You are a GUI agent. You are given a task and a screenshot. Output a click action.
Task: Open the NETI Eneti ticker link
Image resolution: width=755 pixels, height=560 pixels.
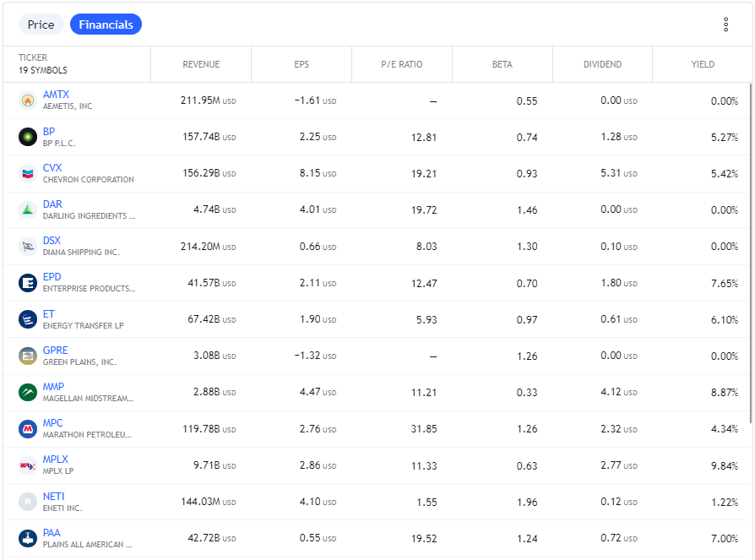tap(53, 496)
